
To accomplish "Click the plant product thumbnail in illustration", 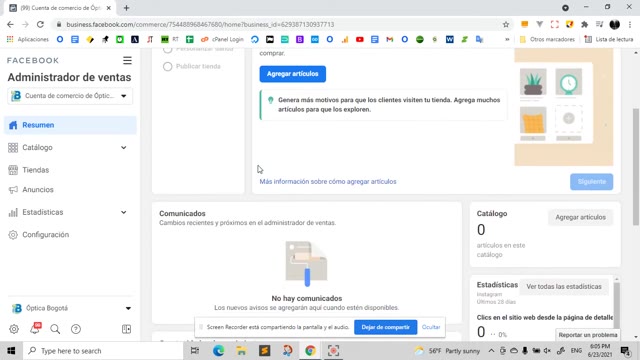I will click(x=533, y=82).
